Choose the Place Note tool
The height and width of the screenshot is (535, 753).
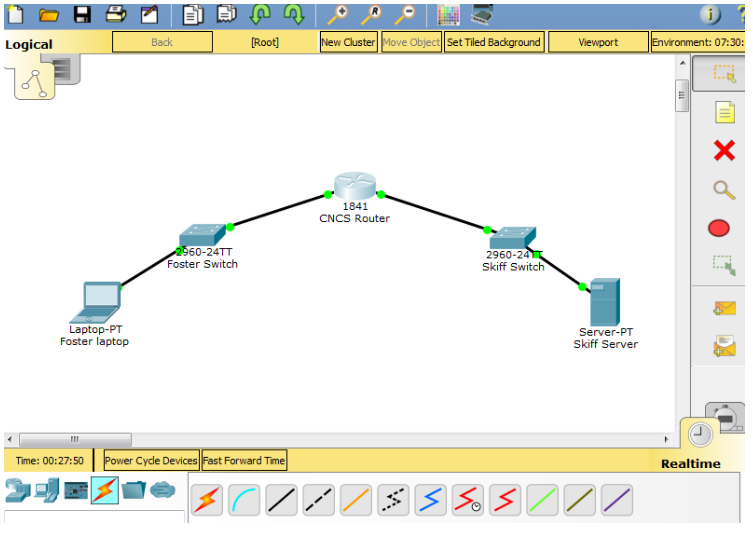click(x=725, y=112)
